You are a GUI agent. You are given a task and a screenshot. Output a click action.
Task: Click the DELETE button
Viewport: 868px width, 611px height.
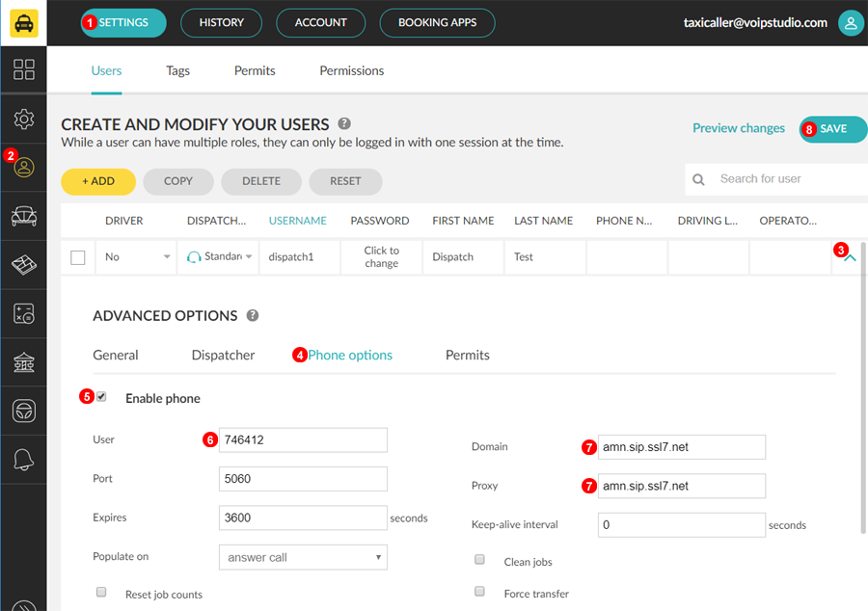pyautogui.click(x=261, y=182)
